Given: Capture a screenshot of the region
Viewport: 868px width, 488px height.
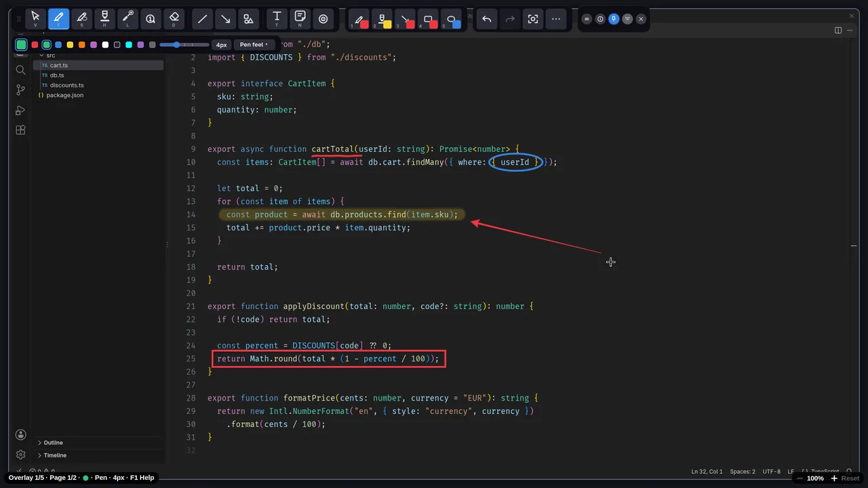Looking at the screenshot, I should [x=533, y=19].
